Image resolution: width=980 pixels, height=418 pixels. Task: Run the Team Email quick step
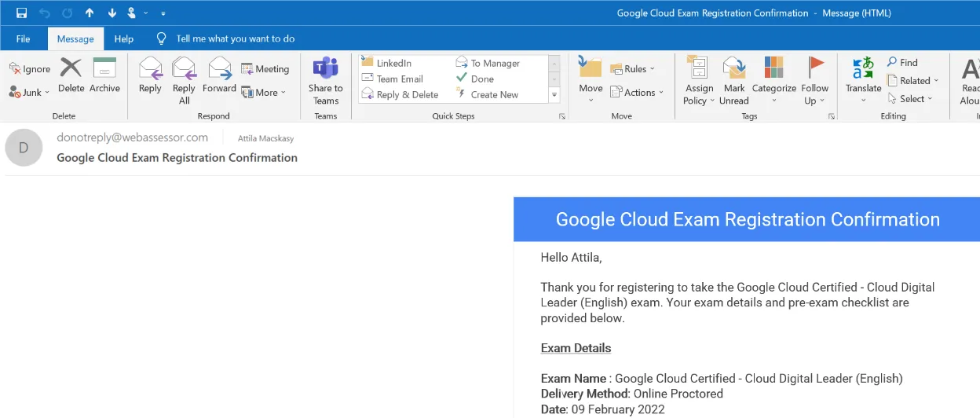392,79
